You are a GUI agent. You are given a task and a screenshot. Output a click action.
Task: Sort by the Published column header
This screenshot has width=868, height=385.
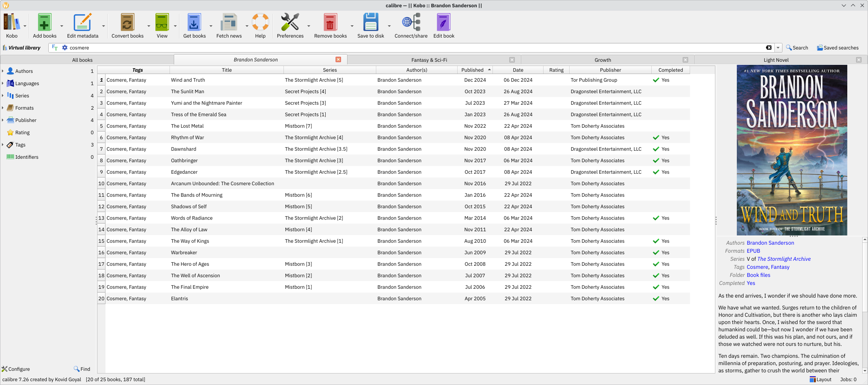(475, 70)
